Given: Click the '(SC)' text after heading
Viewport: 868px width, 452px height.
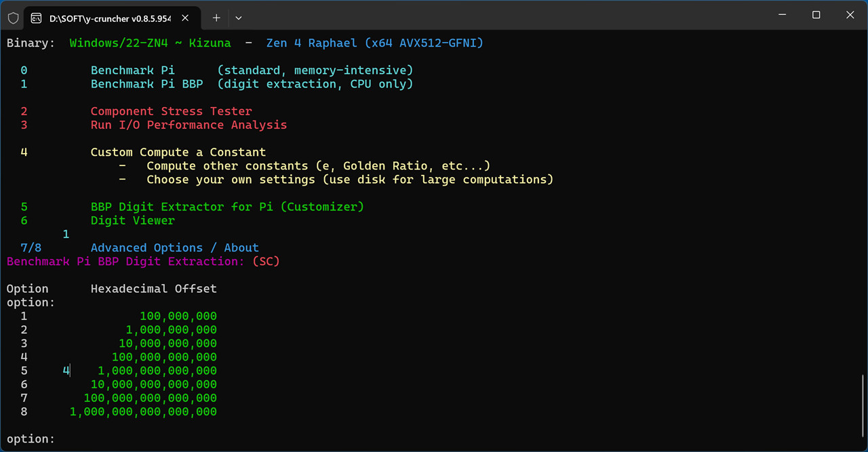Looking at the screenshot, I should coord(266,262).
